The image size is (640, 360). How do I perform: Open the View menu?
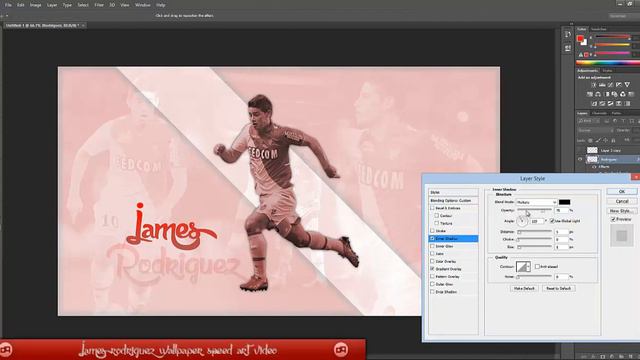tap(125, 5)
